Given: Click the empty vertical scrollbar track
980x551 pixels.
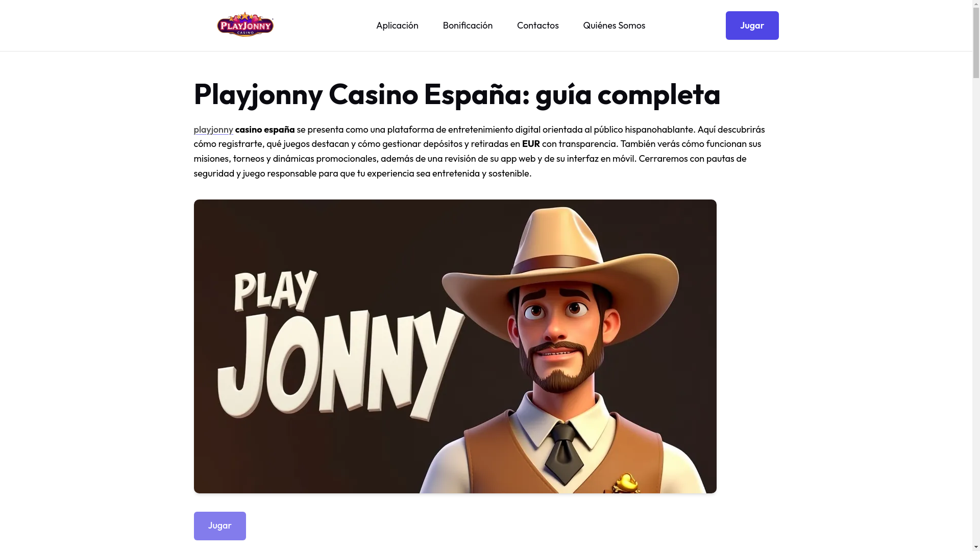Looking at the screenshot, I should click(976, 306).
